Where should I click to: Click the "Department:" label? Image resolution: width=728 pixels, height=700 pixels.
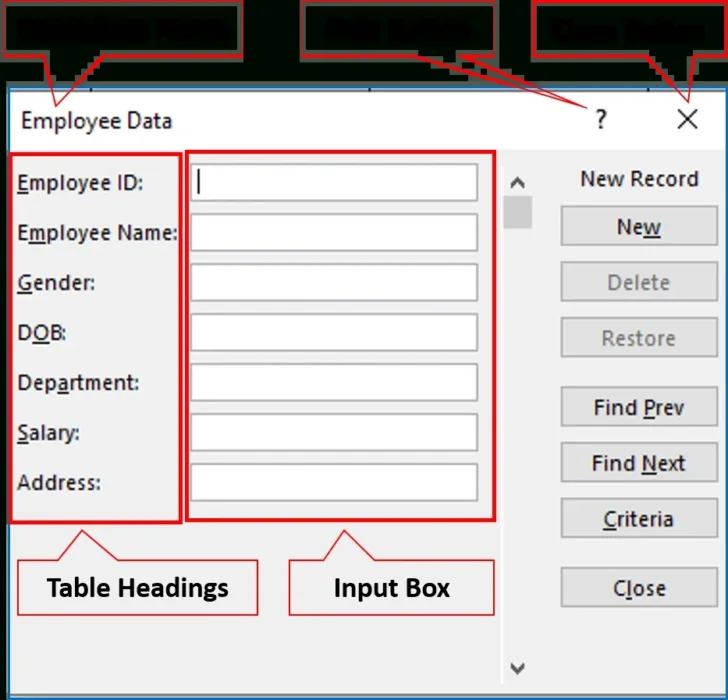point(78,383)
